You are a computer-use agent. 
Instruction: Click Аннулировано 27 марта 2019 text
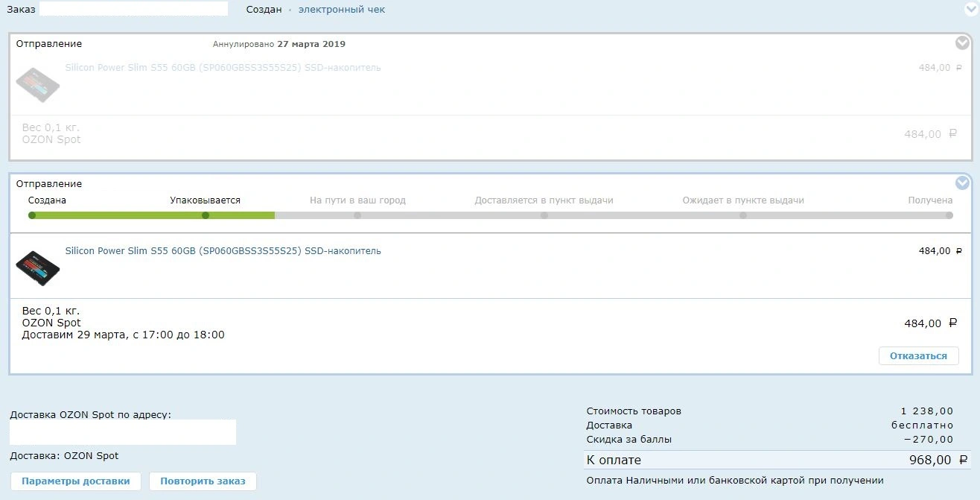tap(279, 44)
